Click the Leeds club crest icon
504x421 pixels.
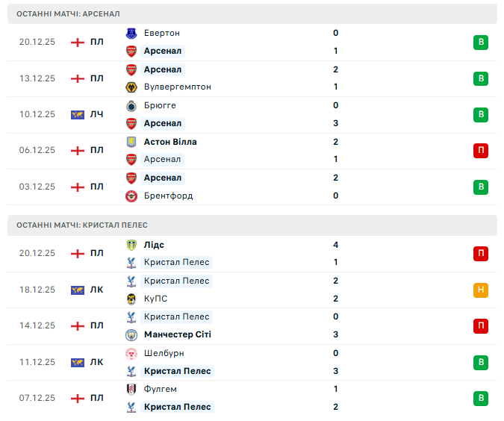(131, 245)
